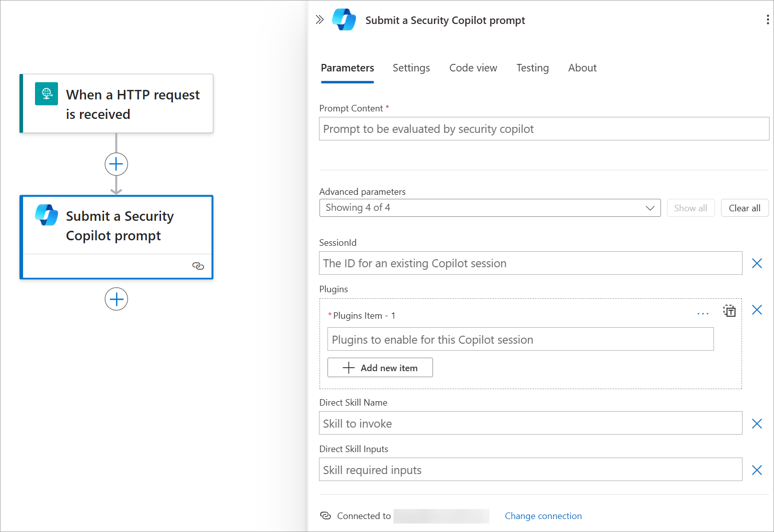
Task: Click the switch-to-entire-array icon beside Plugins
Action: click(x=729, y=311)
